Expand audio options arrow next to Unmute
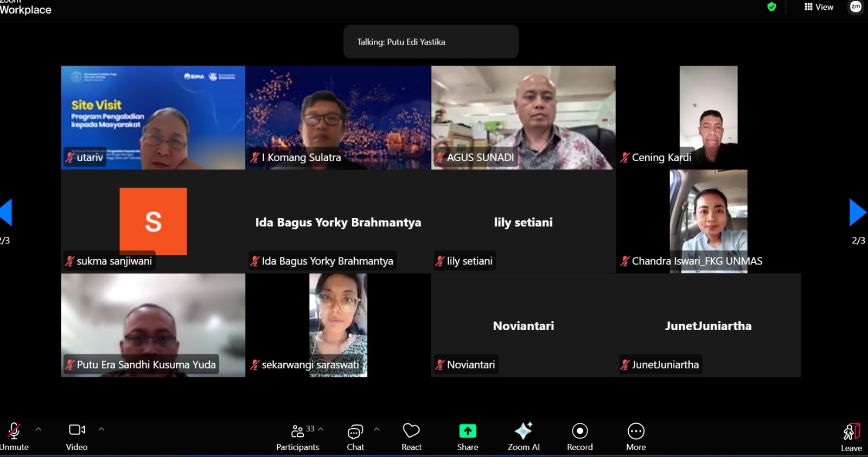The height and width of the screenshot is (457, 868). [x=39, y=429]
